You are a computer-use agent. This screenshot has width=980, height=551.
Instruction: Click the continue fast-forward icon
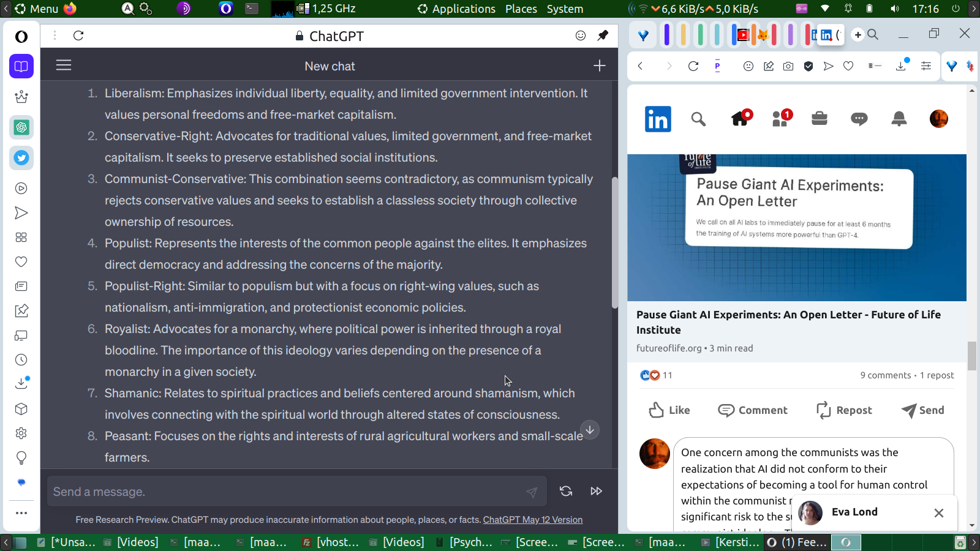[x=597, y=491]
